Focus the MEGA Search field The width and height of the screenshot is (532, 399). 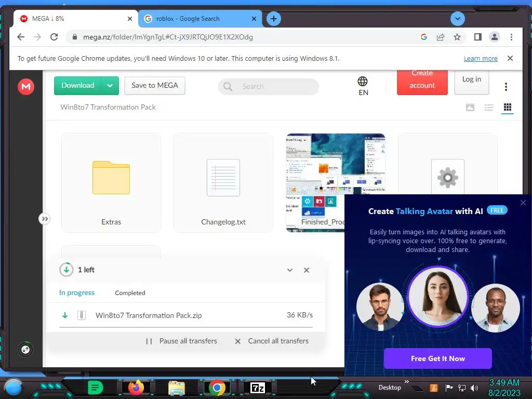[269, 87]
